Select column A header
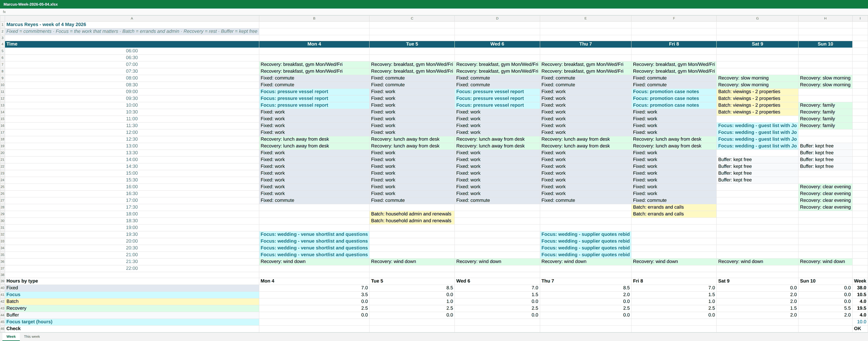This screenshot has height=341, width=868. 132,18
